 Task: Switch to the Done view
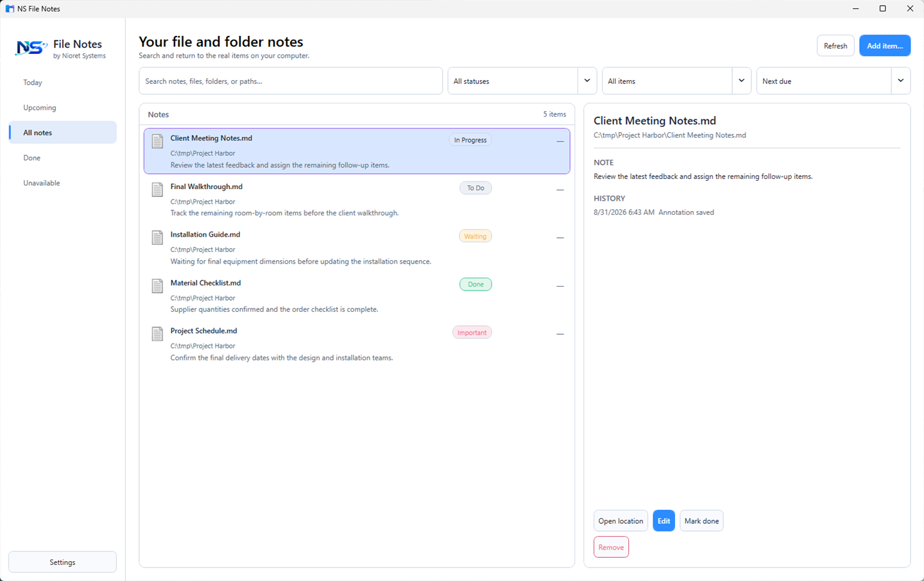coord(63,158)
